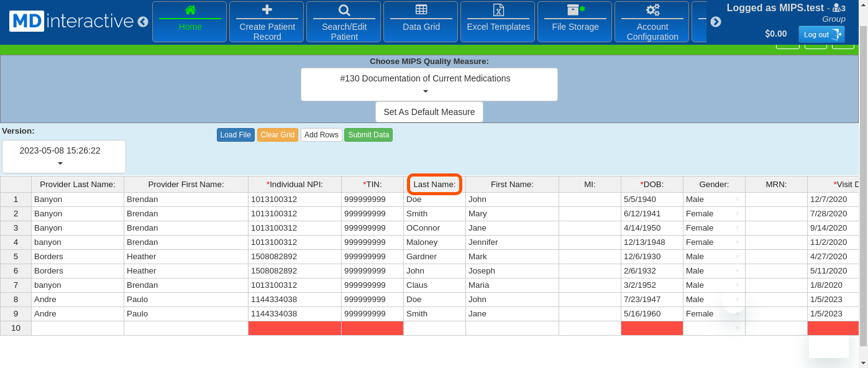This screenshot has height=368, width=868.
Task: Click the Create Patient Record plus icon
Action: tap(267, 10)
